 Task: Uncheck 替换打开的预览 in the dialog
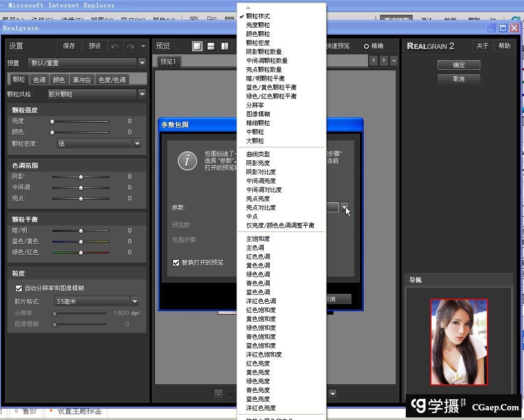coord(176,263)
